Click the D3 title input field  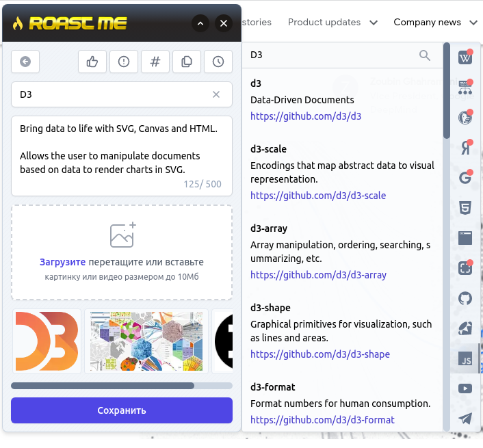coord(122,94)
